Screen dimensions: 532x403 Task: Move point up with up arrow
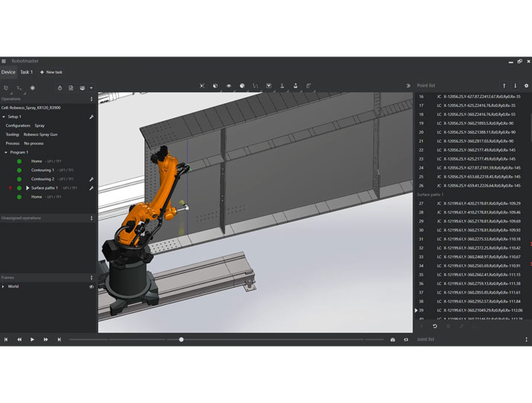coord(505,86)
